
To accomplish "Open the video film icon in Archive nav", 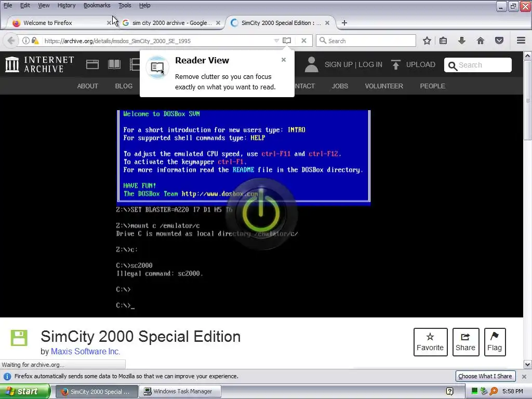I will tap(135, 64).
